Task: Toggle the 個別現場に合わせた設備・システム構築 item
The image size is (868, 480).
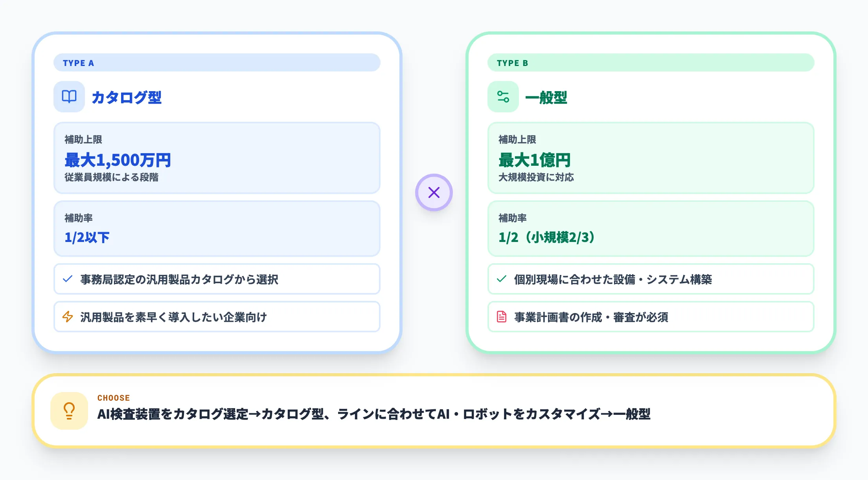Action: [x=651, y=279]
